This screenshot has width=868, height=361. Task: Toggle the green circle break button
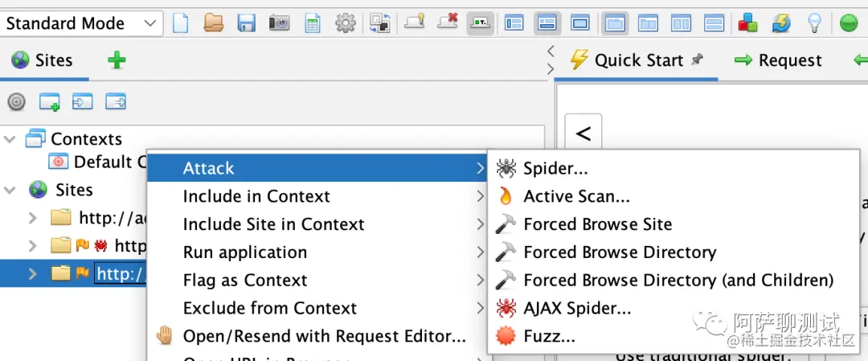point(848,23)
